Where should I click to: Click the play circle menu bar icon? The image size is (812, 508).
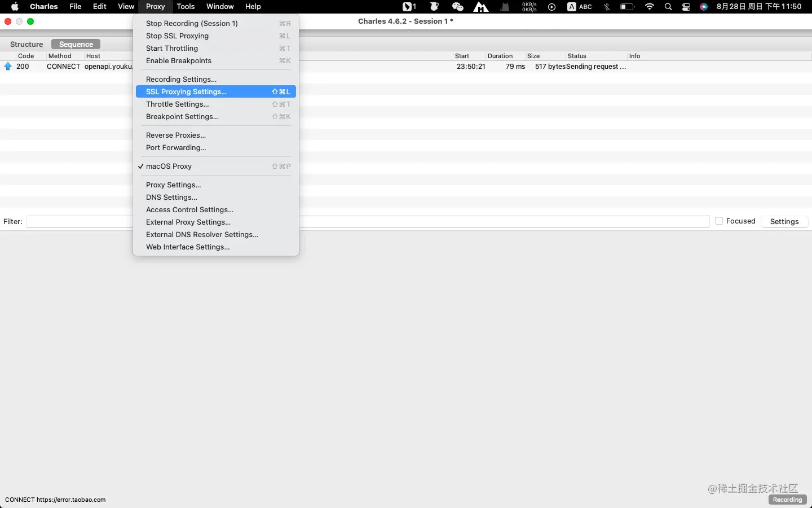(x=551, y=7)
